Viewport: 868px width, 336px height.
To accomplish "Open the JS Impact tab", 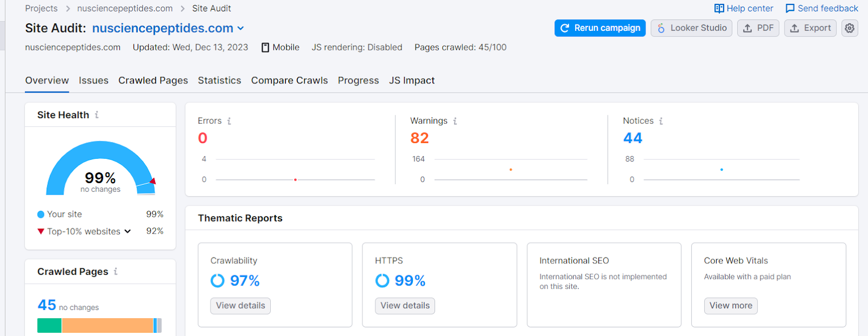I will click(412, 80).
